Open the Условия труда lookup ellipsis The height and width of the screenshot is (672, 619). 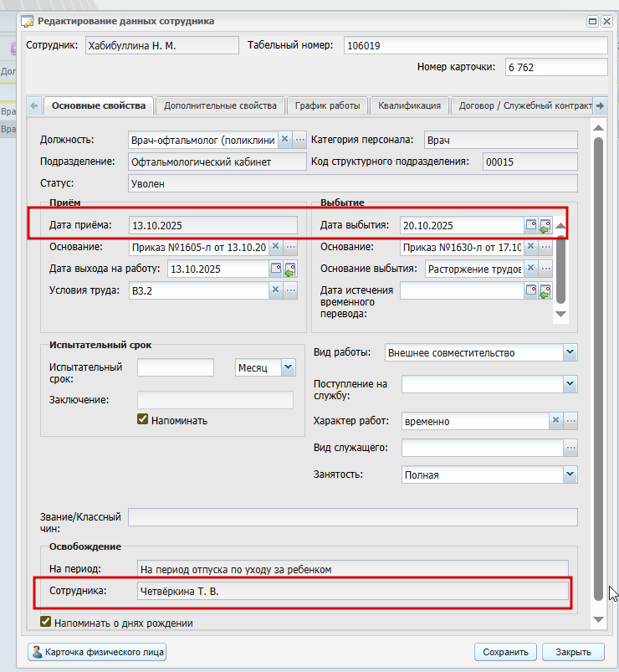point(291,290)
